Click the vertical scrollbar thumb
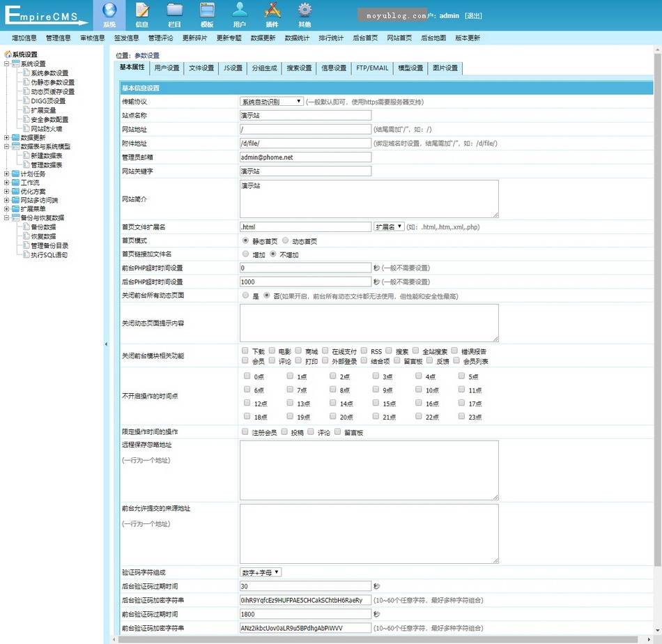The height and width of the screenshot is (644, 662). point(657,310)
